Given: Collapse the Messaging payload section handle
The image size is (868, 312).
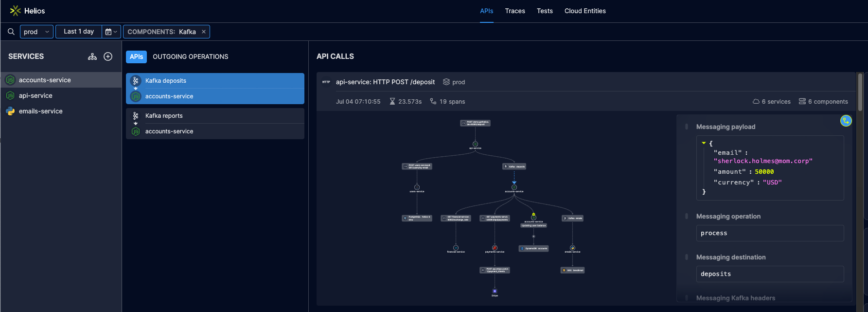Looking at the screenshot, I should [687, 127].
